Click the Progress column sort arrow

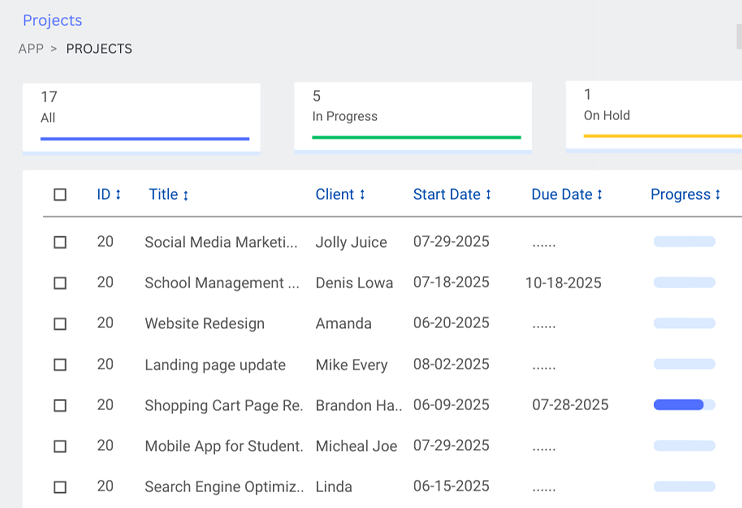click(718, 195)
